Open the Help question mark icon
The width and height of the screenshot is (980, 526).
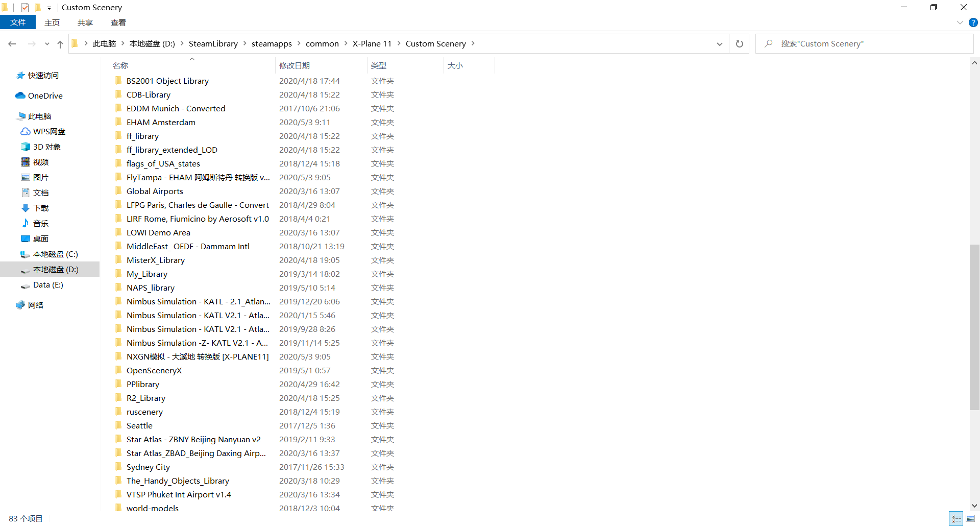pos(973,22)
